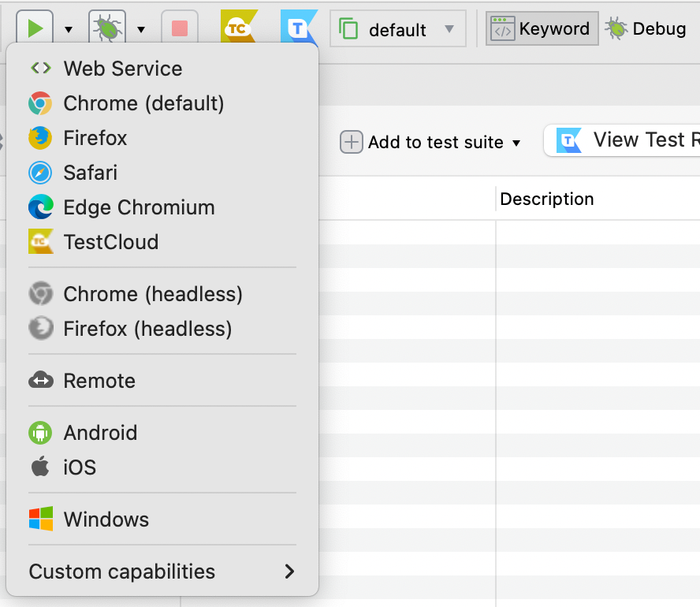700x607 pixels.
Task: Click the Debug bug toolbar icon
Action: pos(107,28)
